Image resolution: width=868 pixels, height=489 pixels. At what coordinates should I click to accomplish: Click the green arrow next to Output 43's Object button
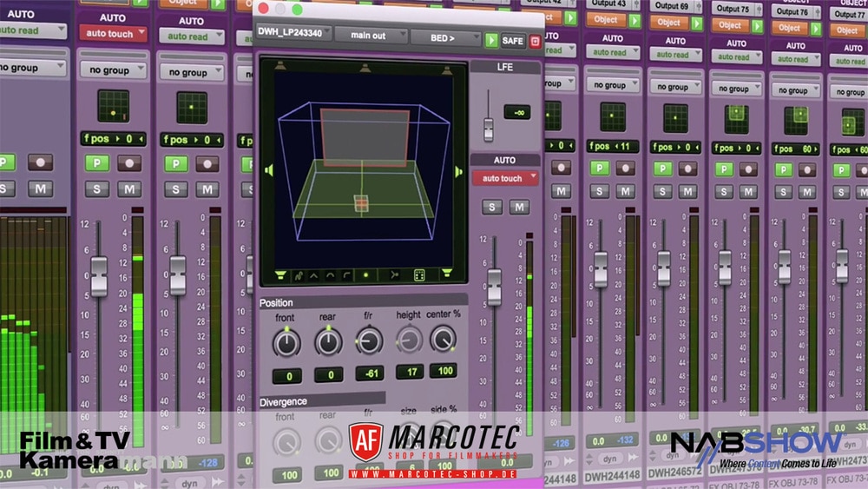tap(635, 21)
